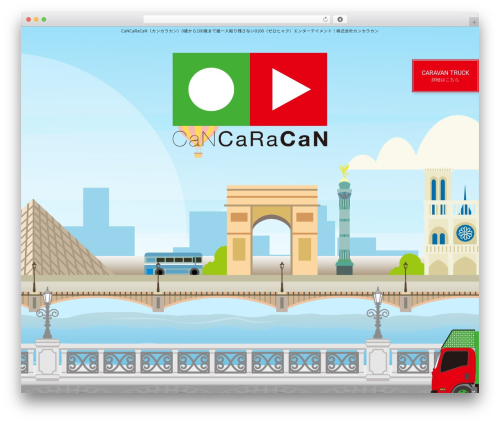Add a new tab with plus button
Image resolution: width=500 pixels, height=423 pixels.
coord(474,22)
